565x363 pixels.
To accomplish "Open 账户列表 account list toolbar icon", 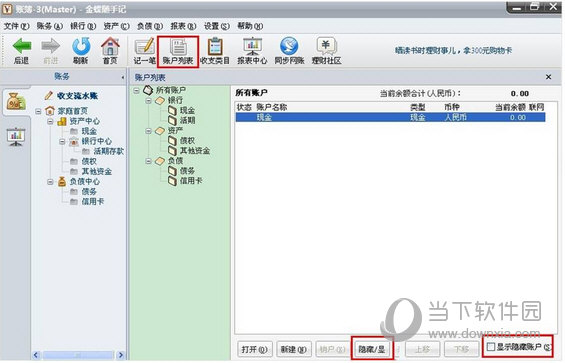I will click(178, 47).
